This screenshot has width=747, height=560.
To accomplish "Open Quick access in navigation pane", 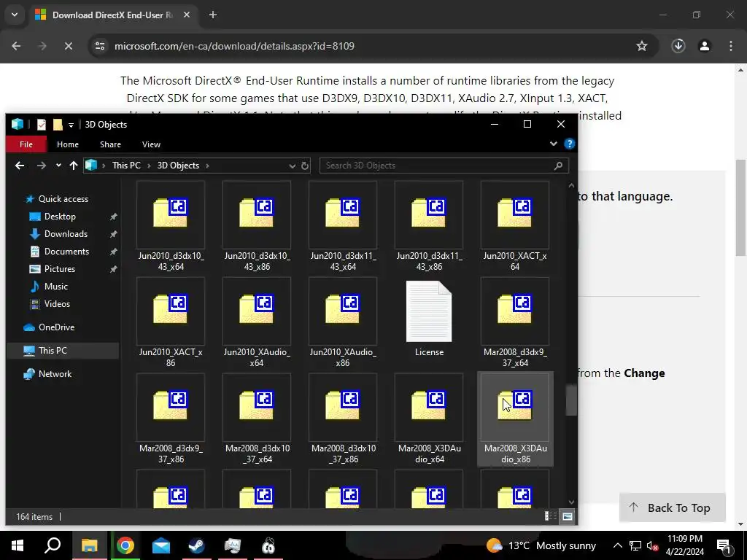I will tap(63, 198).
